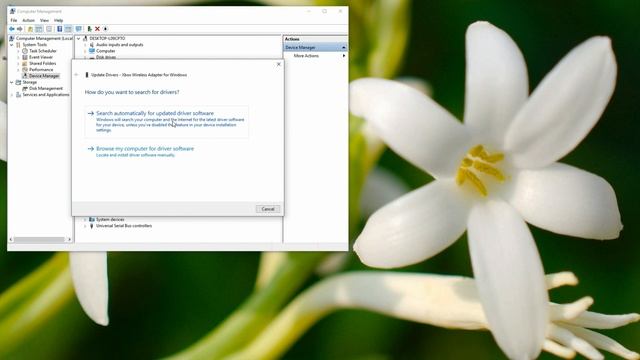Screen dimensions: 640x360
Task: Click the Computer monitor icon in device list
Action: [x=92, y=51]
